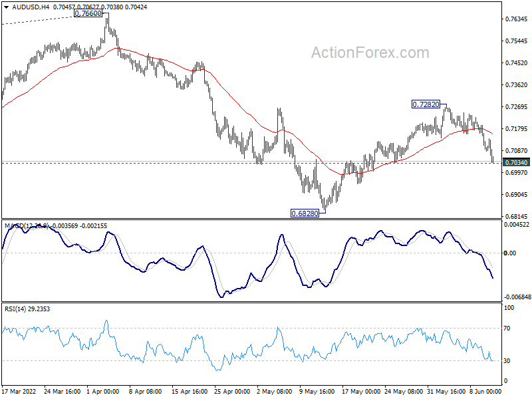
Task: Click the 0.75445 price axis value
Action: (517, 41)
